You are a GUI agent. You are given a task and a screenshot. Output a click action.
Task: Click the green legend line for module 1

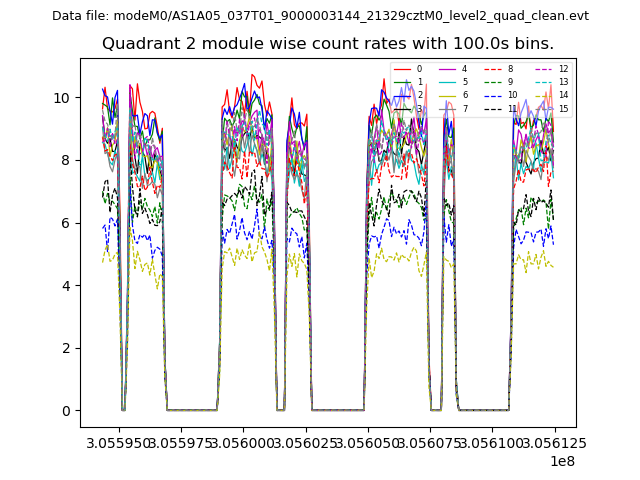tap(401, 82)
